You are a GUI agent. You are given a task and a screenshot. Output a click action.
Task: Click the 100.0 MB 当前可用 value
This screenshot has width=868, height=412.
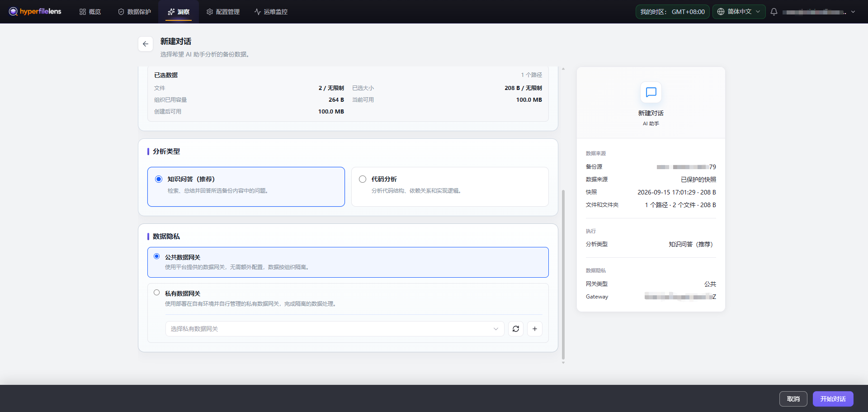click(x=529, y=100)
